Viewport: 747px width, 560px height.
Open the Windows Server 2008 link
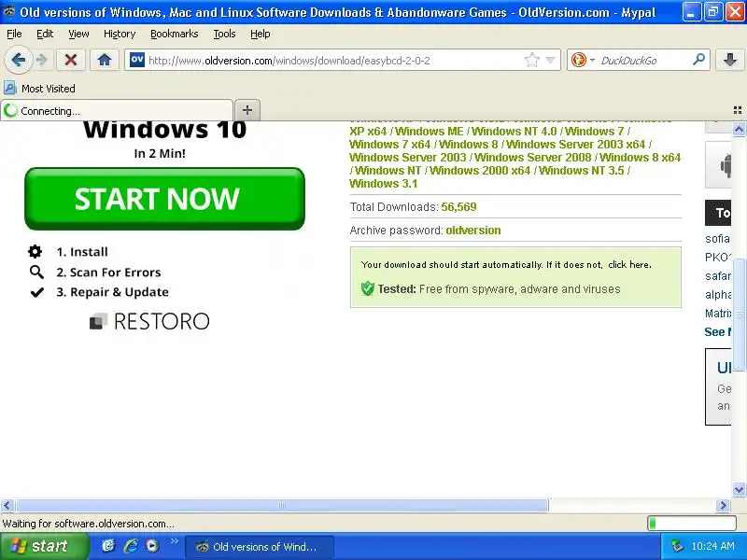click(532, 157)
